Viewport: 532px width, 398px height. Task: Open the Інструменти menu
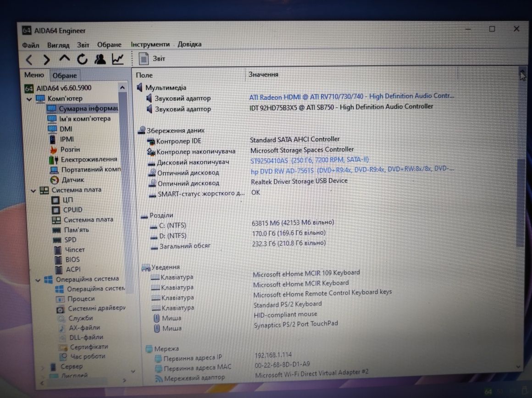[150, 44]
